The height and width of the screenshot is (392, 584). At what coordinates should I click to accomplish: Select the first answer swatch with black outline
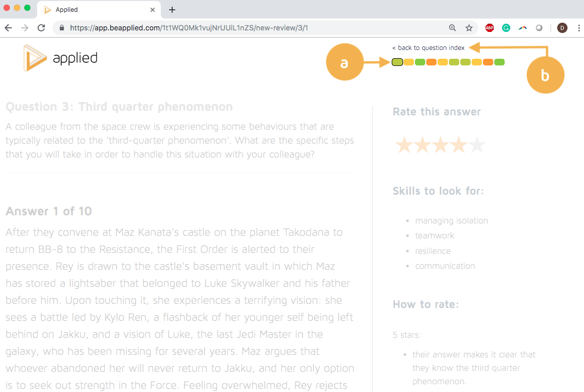click(x=397, y=62)
